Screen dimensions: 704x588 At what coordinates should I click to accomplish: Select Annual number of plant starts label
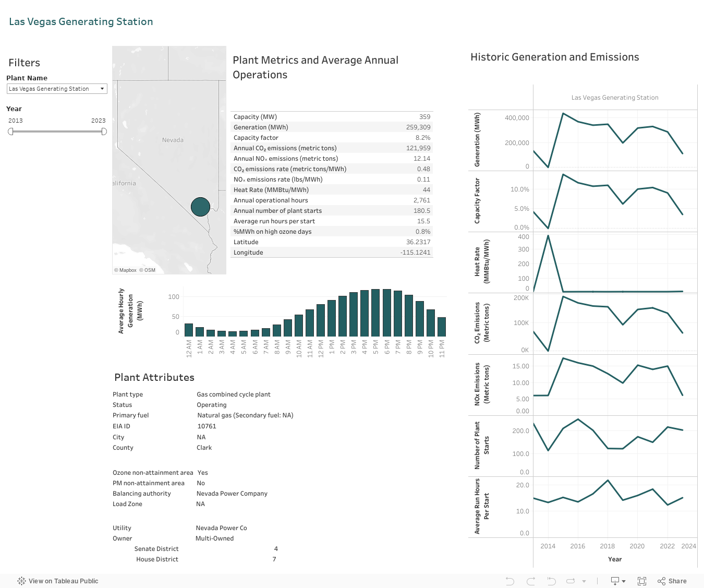pos(277,211)
